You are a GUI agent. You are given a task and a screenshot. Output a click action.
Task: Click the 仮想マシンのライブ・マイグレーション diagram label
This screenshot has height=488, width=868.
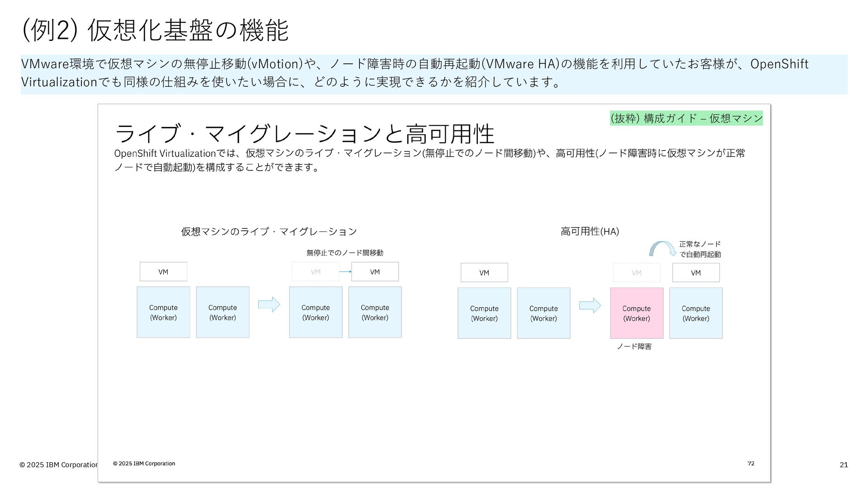point(269,231)
